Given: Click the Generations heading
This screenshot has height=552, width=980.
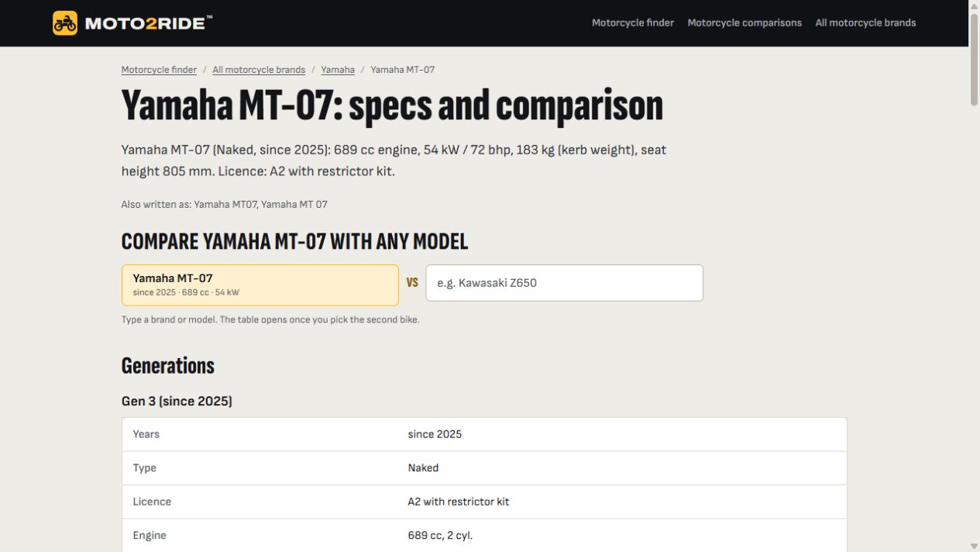Looking at the screenshot, I should pos(168,366).
